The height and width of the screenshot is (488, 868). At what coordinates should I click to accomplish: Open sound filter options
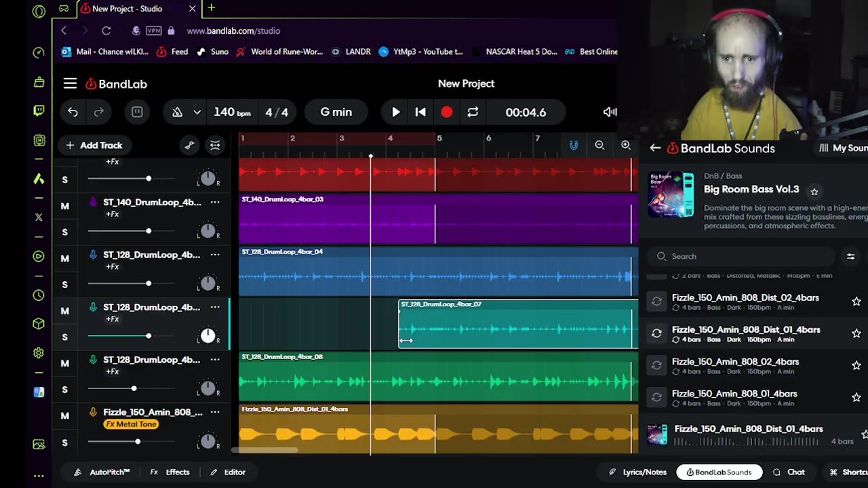[850, 256]
